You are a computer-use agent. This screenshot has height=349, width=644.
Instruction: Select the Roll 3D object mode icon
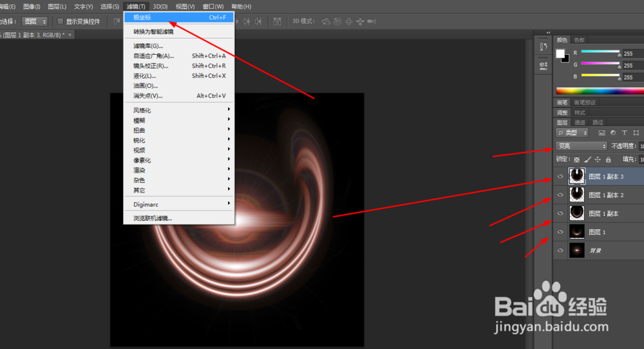pos(337,21)
